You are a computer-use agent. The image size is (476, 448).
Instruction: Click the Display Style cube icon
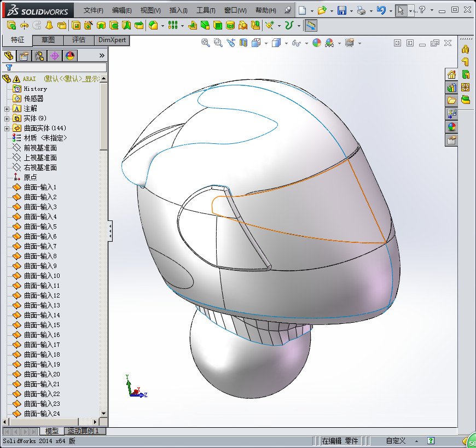point(276,43)
